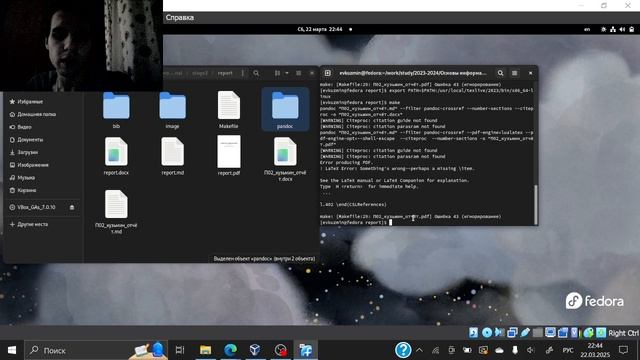Open Корзина in Files sidebar

[x=24, y=190]
